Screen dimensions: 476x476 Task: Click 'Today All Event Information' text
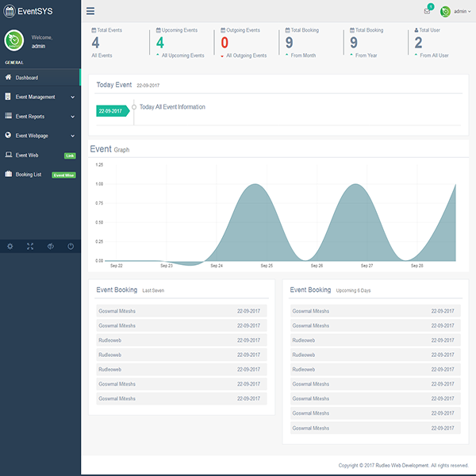172,107
